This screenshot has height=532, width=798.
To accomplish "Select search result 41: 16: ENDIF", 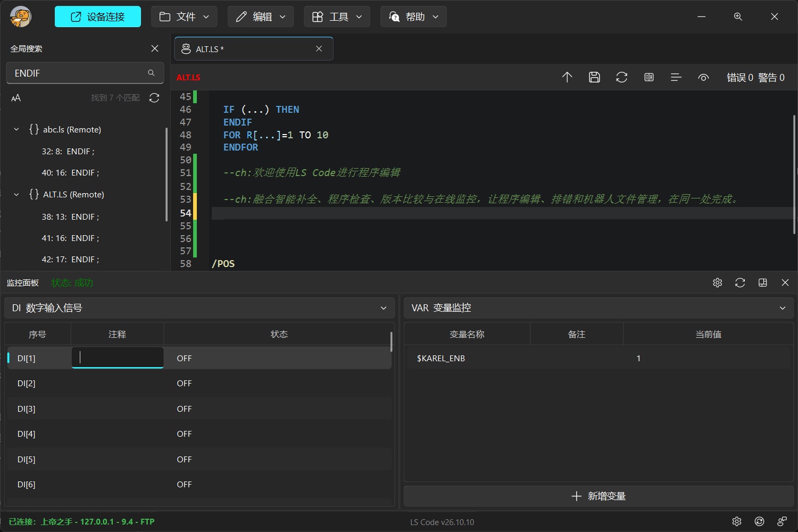I will click(70, 238).
